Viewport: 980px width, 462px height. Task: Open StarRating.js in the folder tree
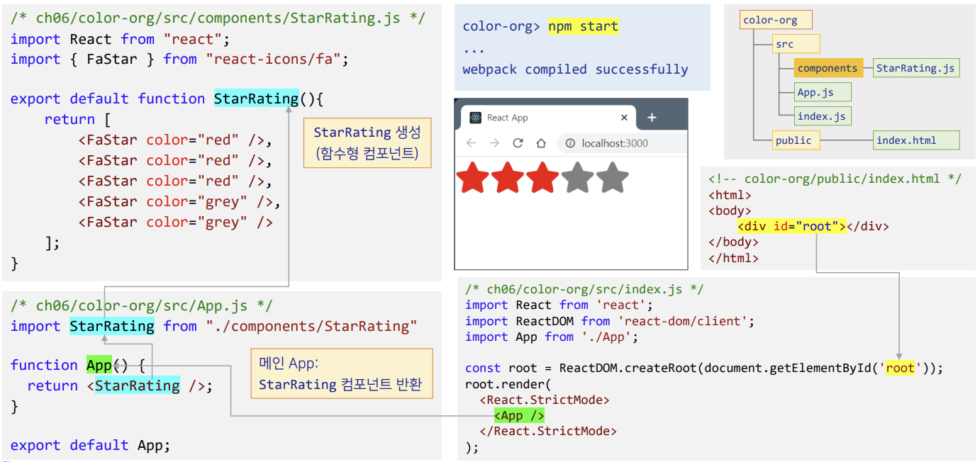pyautogui.click(x=915, y=68)
